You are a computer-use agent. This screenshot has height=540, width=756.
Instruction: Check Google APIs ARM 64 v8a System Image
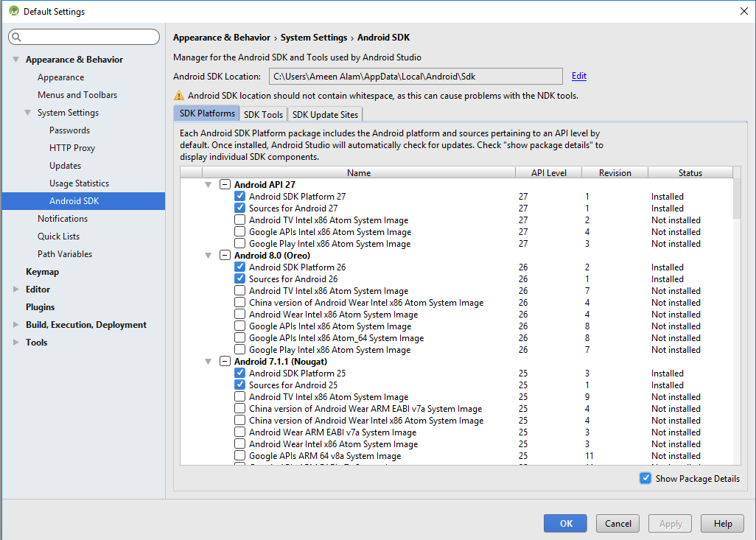click(239, 455)
